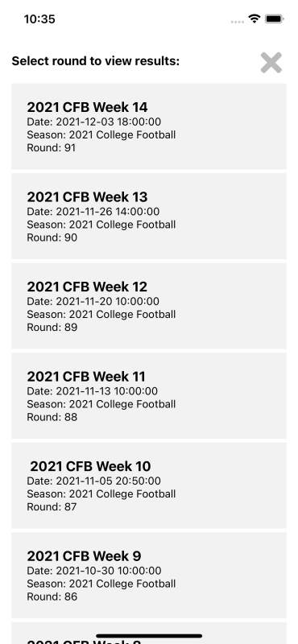The width and height of the screenshot is (298, 644).
Task: Click the Round: 91 text line
Action: click(52, 148)
